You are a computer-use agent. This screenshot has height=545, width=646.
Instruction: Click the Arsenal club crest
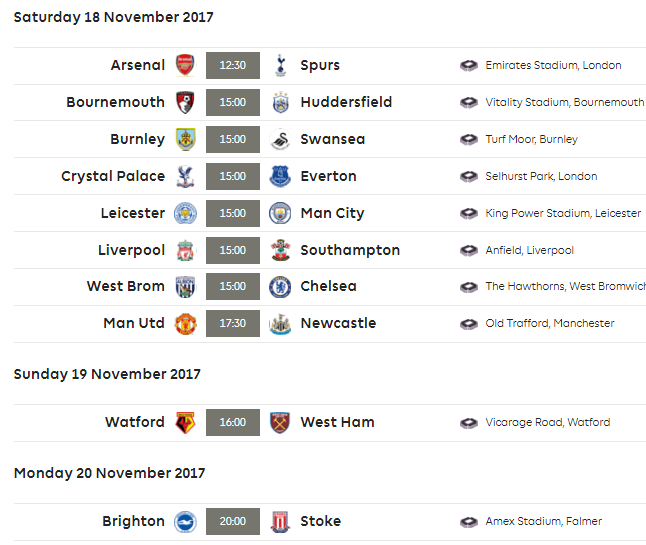[185, 65]
